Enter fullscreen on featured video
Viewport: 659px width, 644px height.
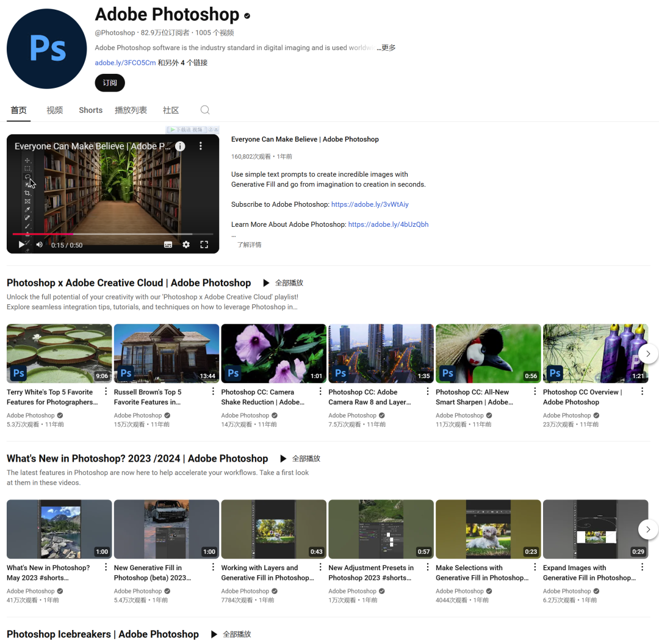pos(204,245)
